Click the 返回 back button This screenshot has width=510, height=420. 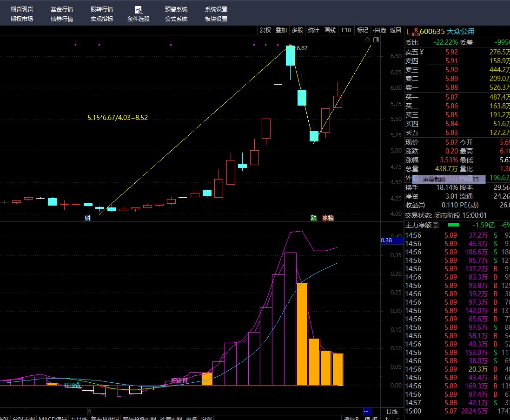coord(396,30)
